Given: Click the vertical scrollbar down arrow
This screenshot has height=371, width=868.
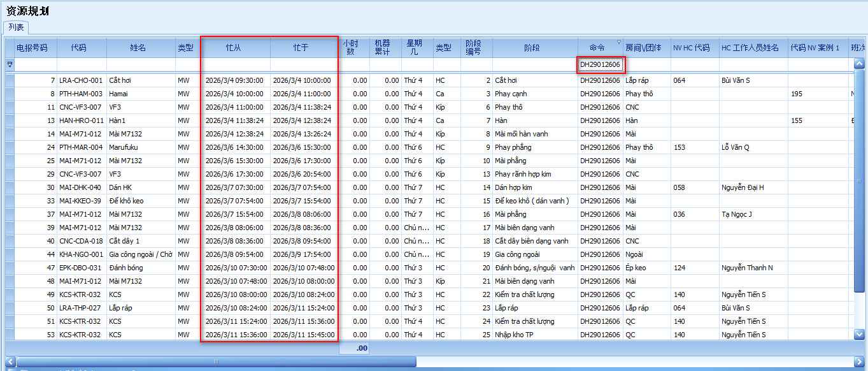Looking at the screenshot, I should tap(859, 334).
